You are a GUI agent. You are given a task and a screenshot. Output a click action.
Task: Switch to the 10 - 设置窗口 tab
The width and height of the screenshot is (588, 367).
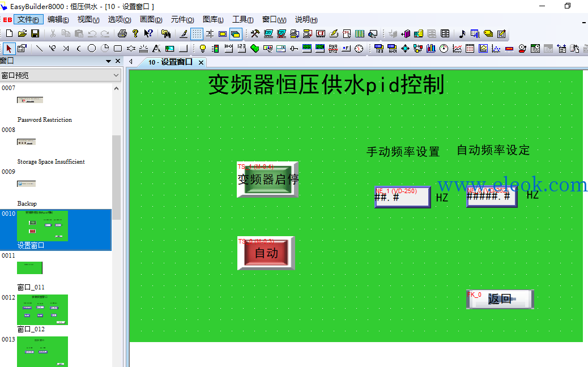point(171,62)
